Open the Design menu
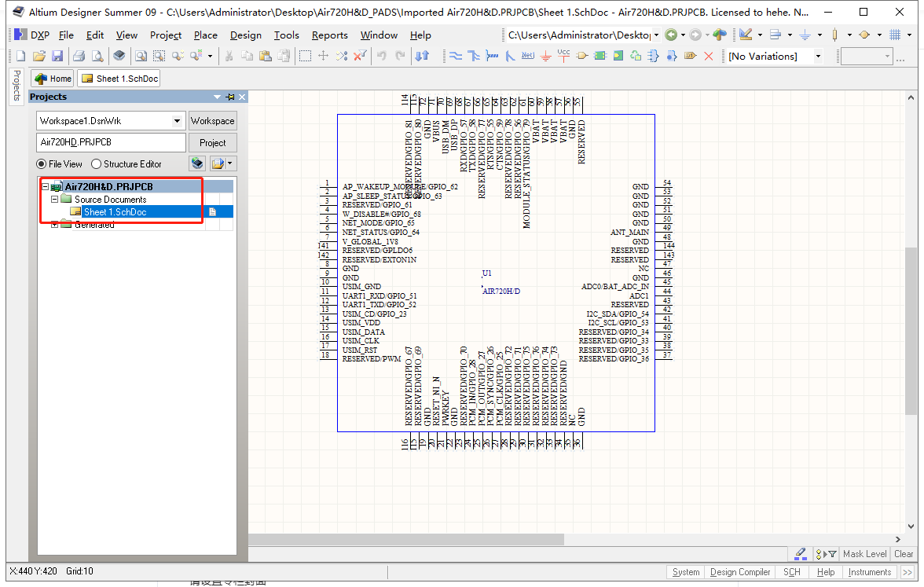Viewport: 924px width, 587px height. pyautogui.click(x=246, y=35)
